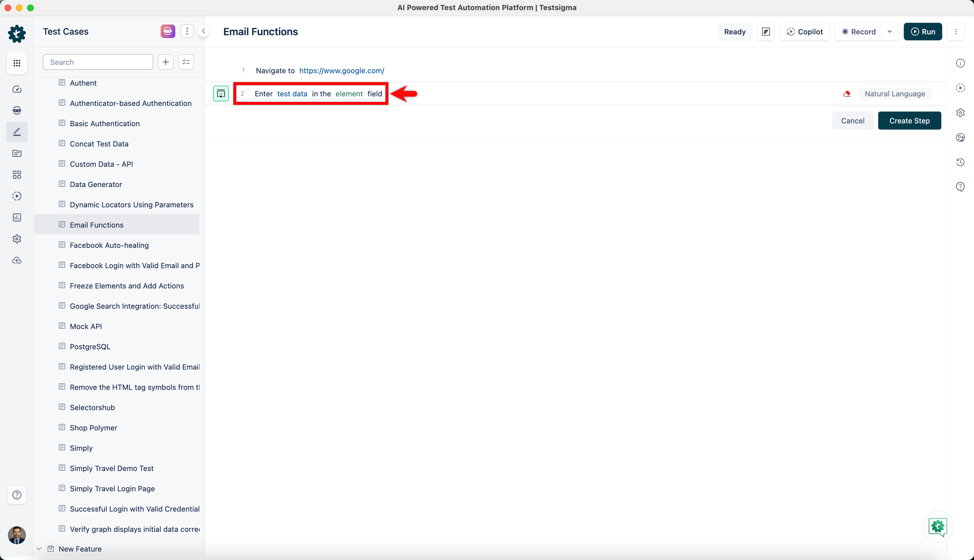Focus the test case Search field
The width and height of the screenshot is (974, 560).
98,62
